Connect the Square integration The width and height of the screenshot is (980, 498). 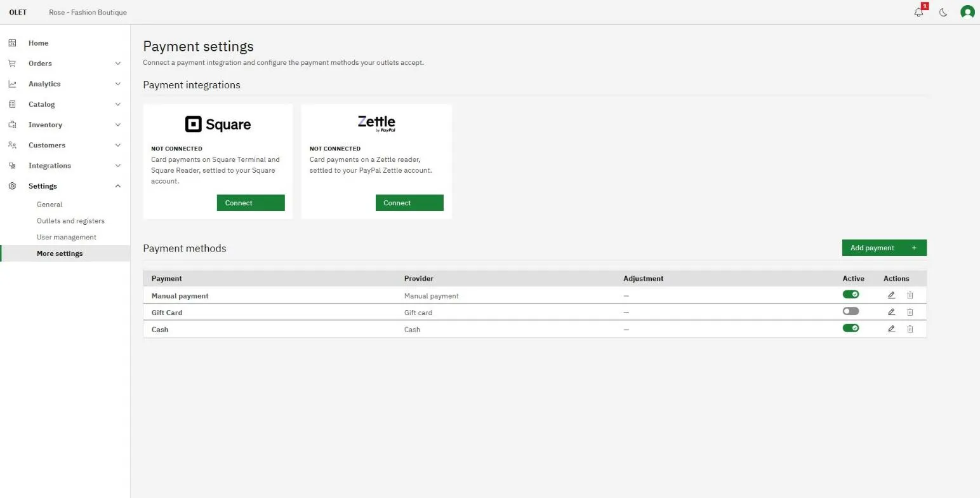[x=251, y=203]
